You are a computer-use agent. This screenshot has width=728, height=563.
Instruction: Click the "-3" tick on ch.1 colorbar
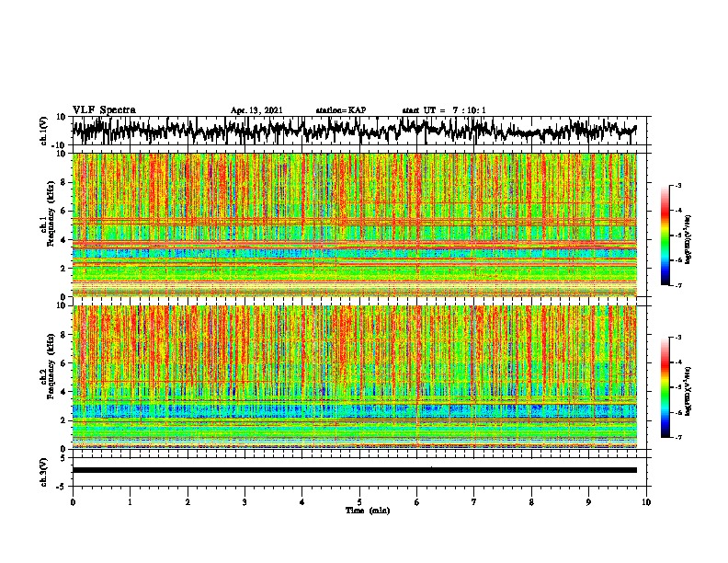(677, 185)
